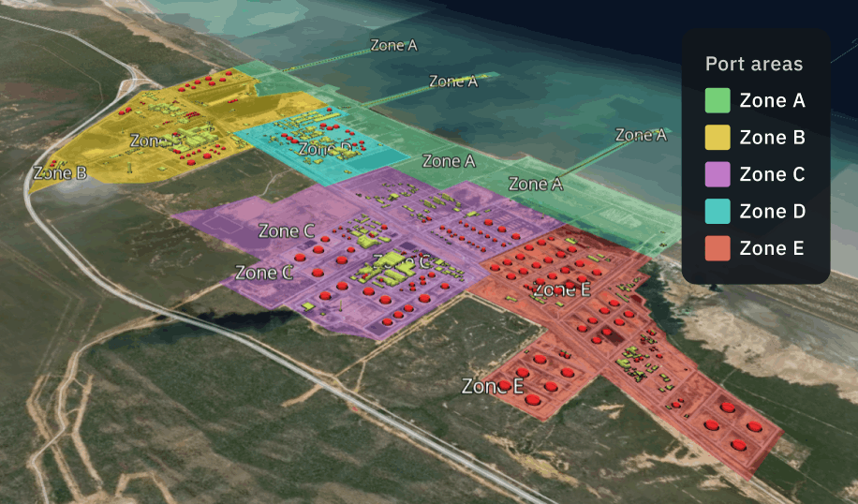Click the four red tanks at red zone's southeastern end
The image size is (858, 504).
[732, 425]
